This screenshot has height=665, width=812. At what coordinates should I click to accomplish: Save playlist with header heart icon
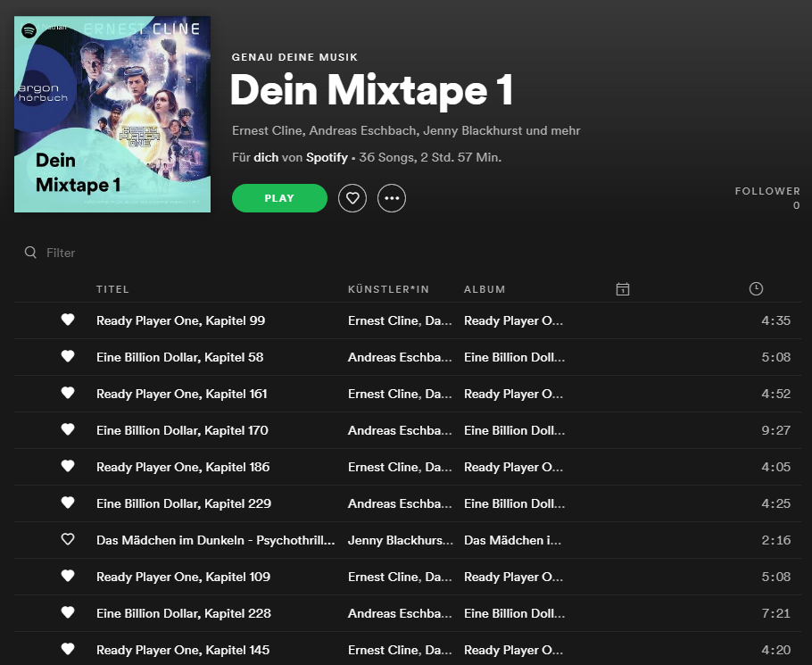click(352, 198)
